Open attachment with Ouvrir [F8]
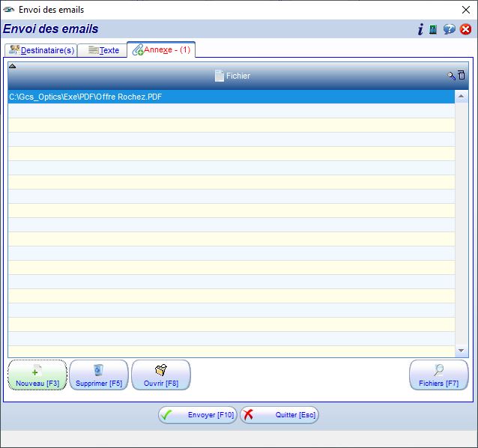 [161, 375]
